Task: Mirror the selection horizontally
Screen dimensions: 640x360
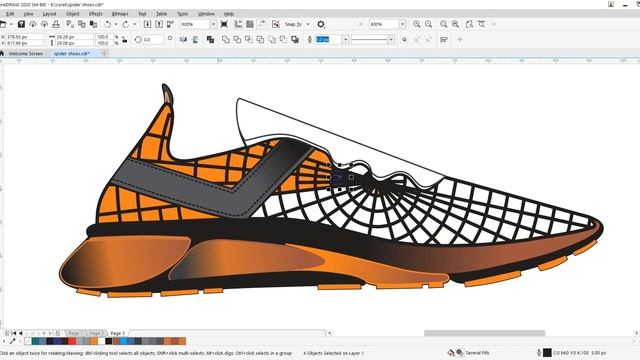Action: coord(183,40)
